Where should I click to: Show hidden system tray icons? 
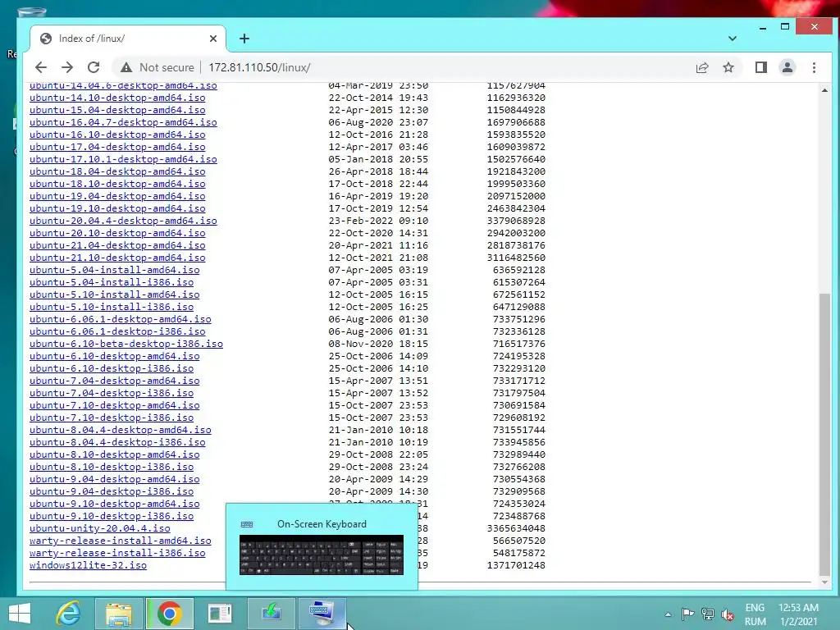click(x=668, y=614)
